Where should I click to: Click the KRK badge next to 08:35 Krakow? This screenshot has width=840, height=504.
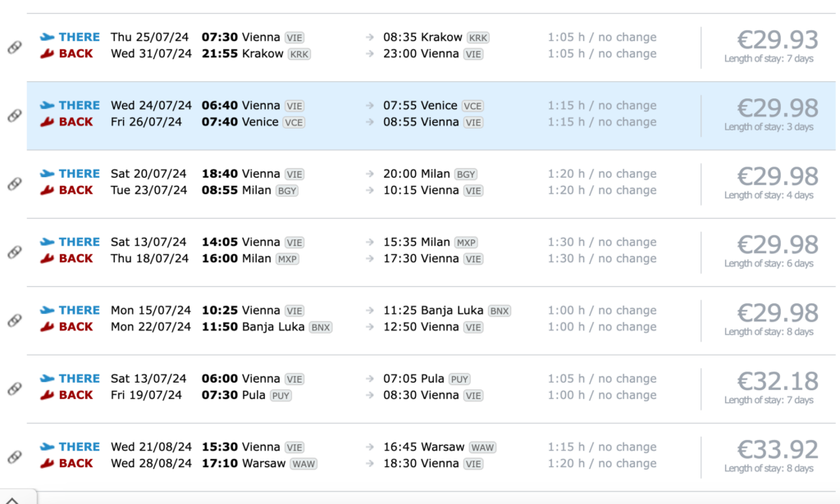tap(477, 38)
